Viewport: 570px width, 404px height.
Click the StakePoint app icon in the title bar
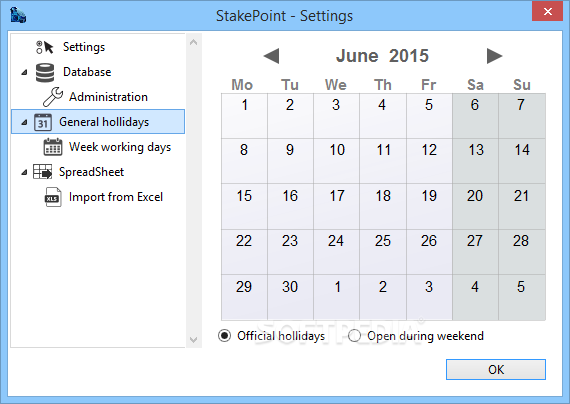(x=18, y=15)
